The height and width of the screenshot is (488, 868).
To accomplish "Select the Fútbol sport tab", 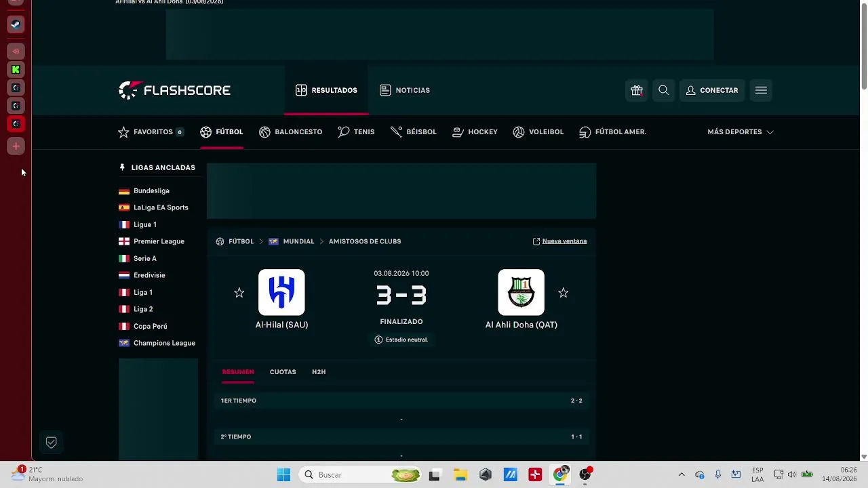I will [222, 131].
